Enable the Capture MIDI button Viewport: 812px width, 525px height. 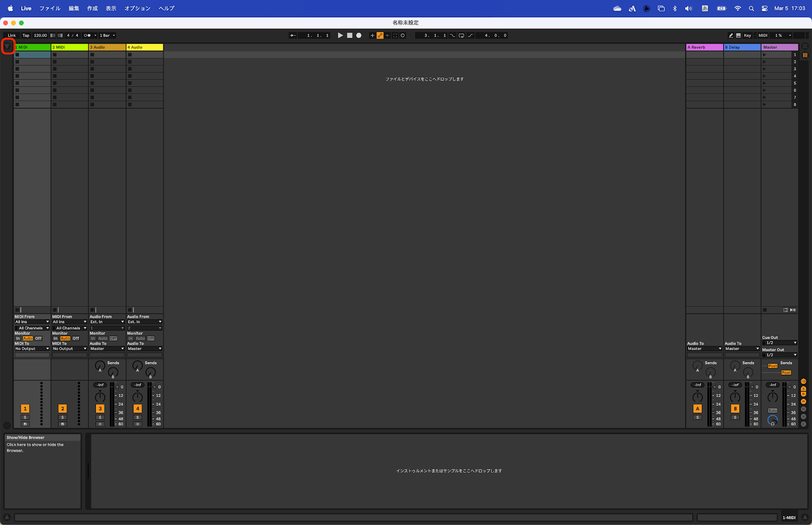[x=395, y=36]
